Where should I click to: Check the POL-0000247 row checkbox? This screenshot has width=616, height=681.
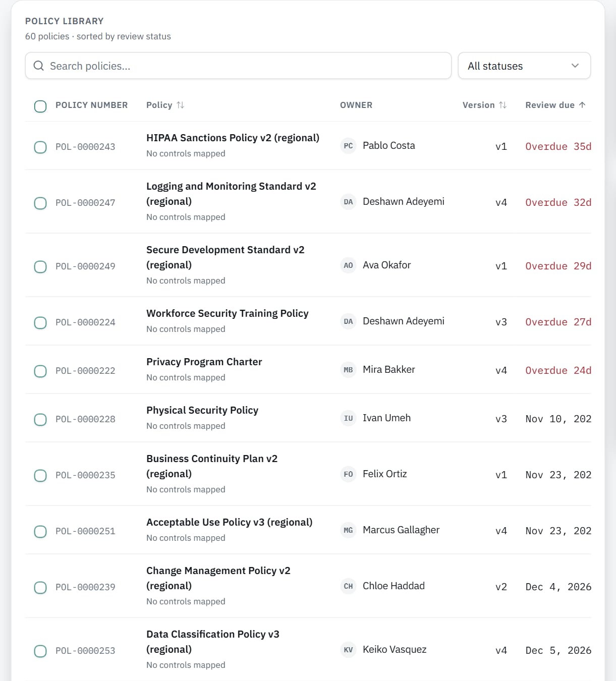[40, 203]
